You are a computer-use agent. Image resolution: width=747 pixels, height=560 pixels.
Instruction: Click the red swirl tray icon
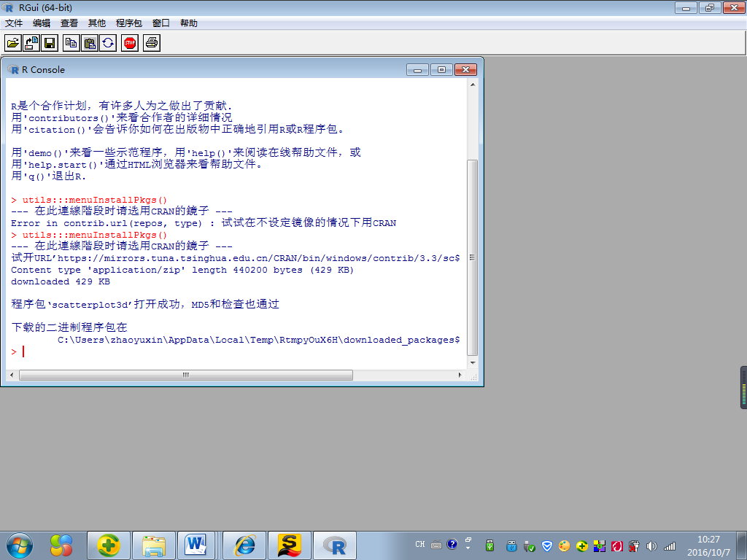click(617, 545)
